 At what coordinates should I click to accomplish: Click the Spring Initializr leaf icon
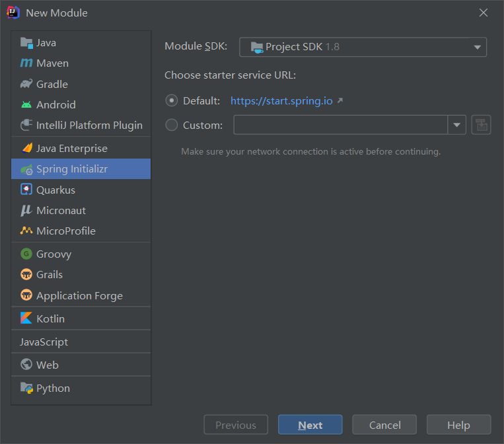26,169
